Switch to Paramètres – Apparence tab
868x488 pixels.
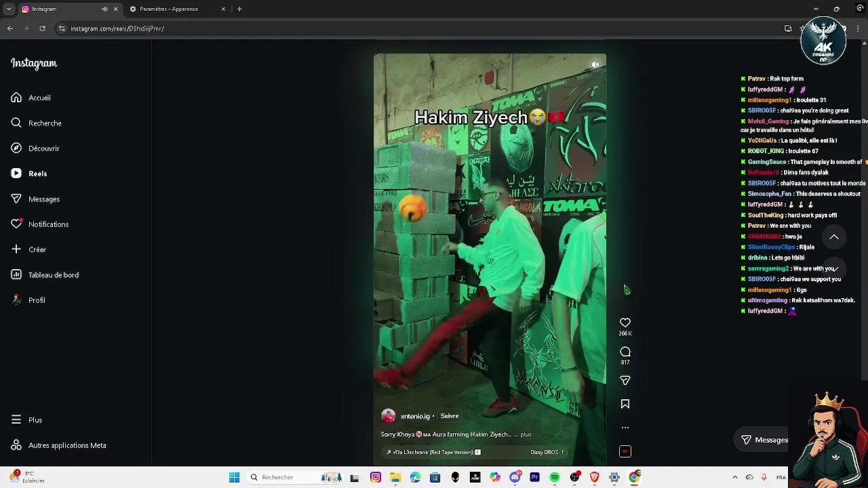[x=170, y=9]
